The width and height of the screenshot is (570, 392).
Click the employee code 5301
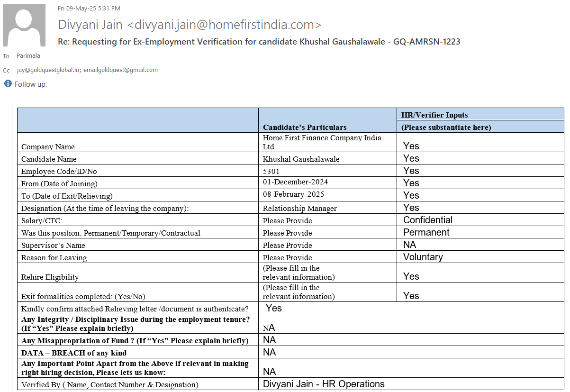pos(271,171)
